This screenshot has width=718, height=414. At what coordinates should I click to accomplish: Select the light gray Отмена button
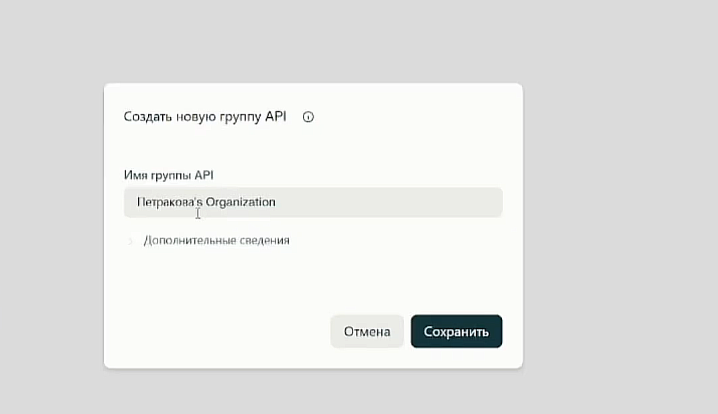[367, 331]
